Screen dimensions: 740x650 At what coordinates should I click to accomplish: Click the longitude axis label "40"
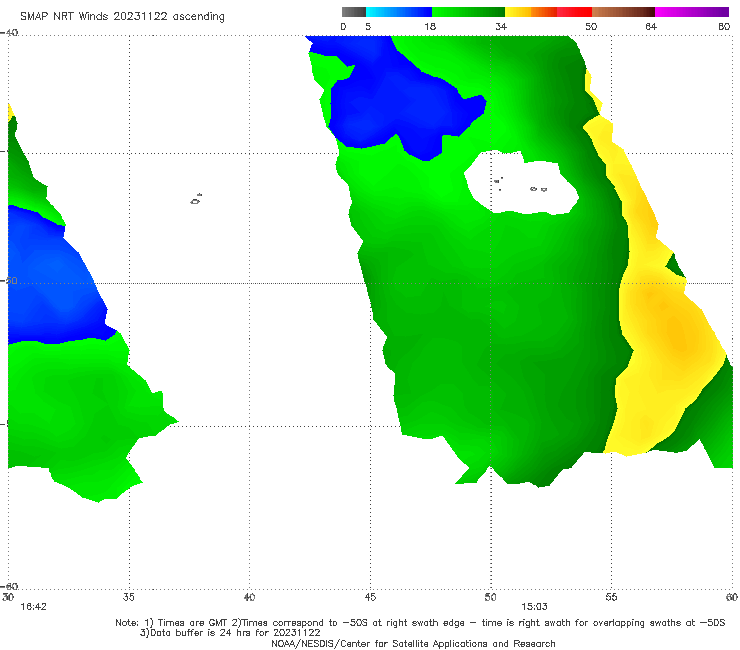[x=249, y=597]
